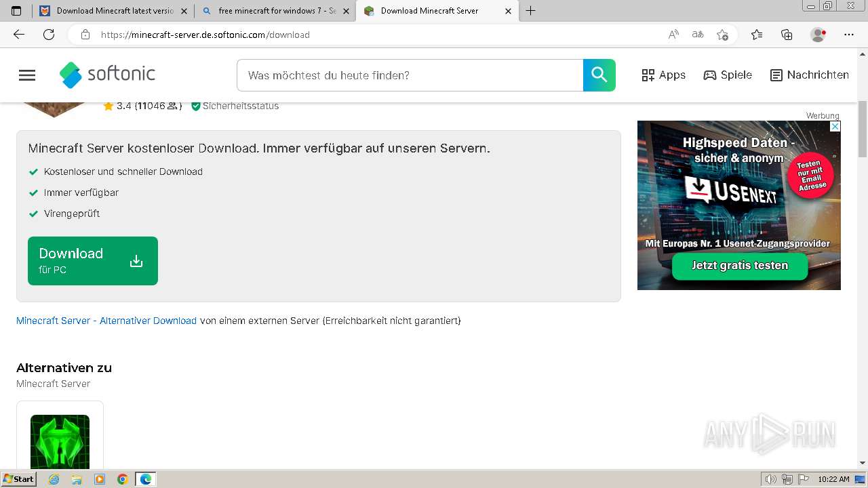Click the green Download für PC button
The image size is (868, 488).
93,261
